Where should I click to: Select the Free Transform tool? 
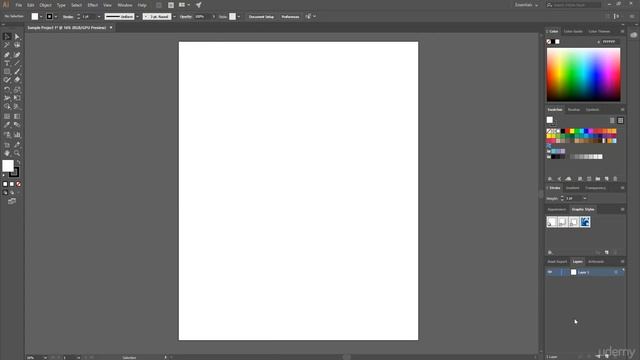coord(17,98)
